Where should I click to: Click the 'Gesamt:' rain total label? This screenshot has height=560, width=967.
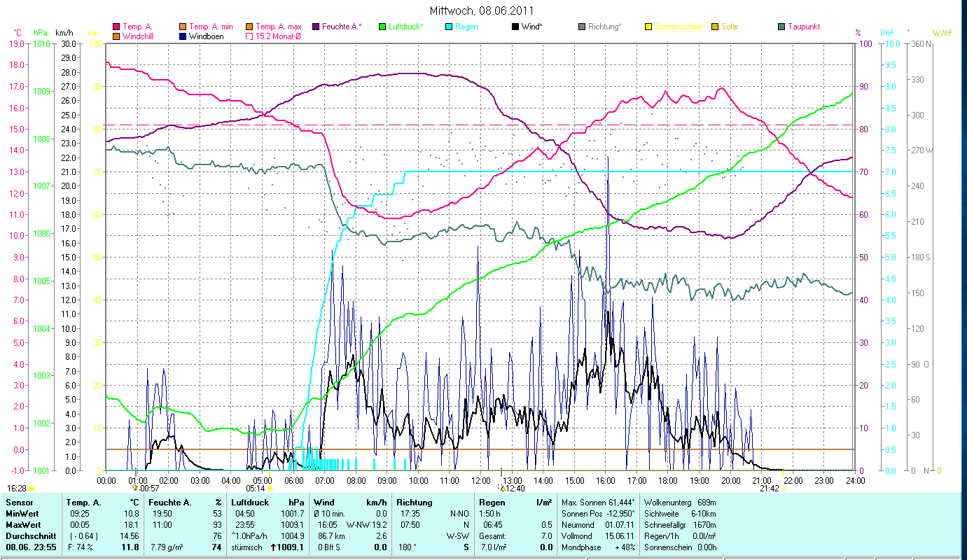pos(493,535)
